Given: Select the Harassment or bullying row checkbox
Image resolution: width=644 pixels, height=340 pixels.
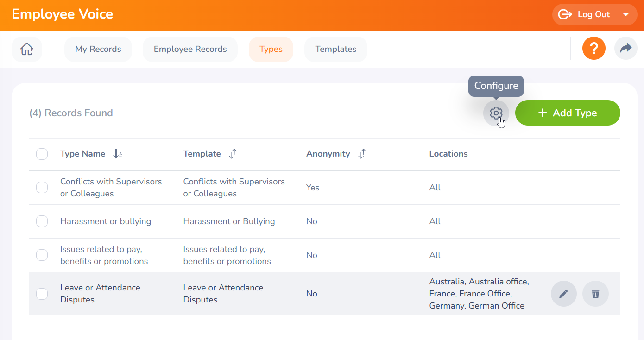Looking at the screenshot, I should click(x=42, y=221).
